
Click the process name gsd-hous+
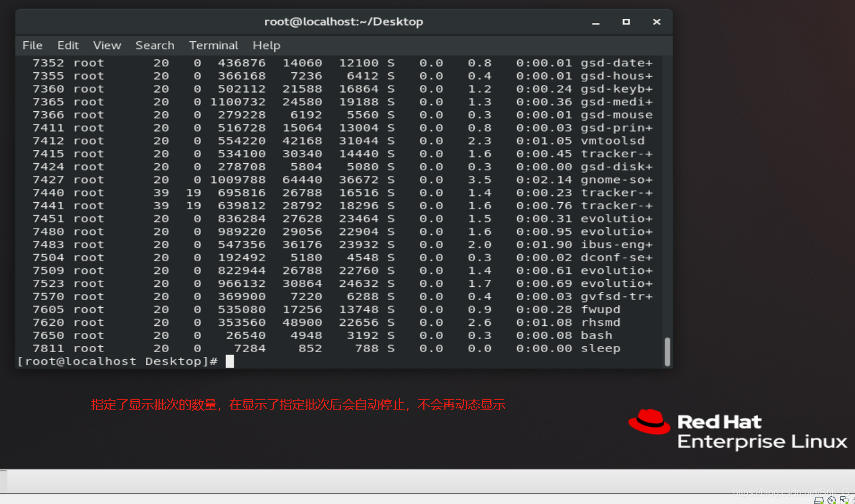click(x=616, y=76)
